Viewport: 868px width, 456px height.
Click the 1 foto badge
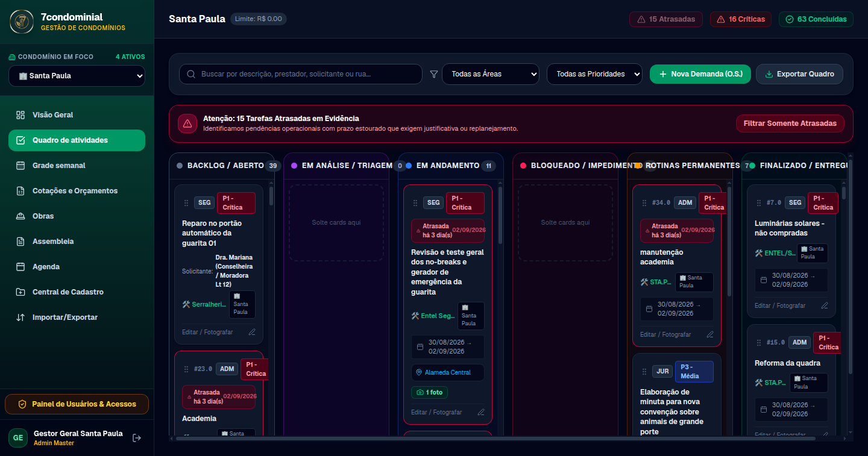coord(429,392)
